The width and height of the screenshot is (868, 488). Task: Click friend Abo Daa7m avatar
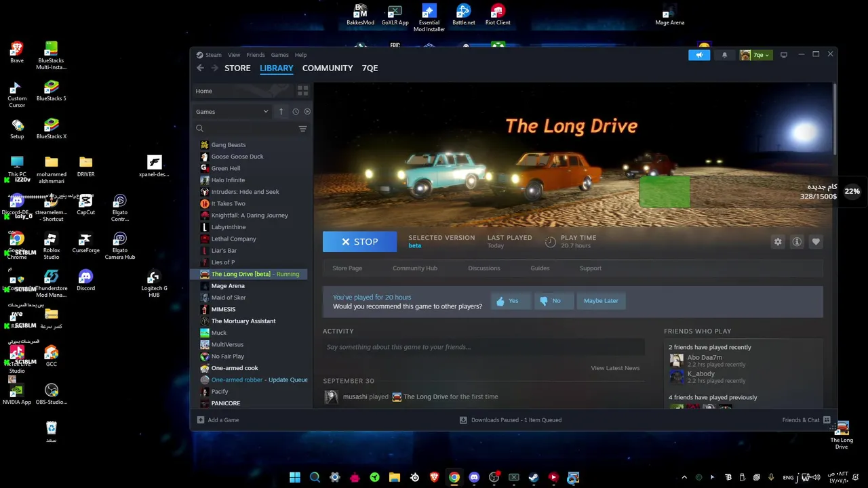[x=676, y=361]
